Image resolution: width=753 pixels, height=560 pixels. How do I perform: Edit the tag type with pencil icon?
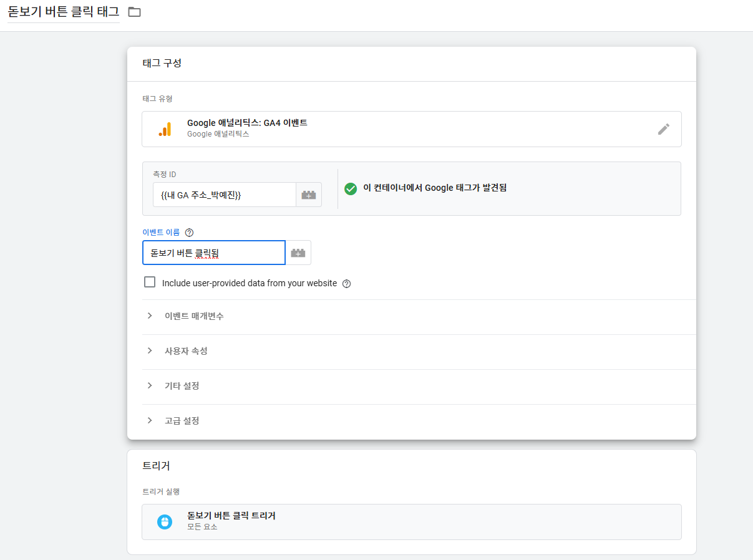tap(664, 129)
